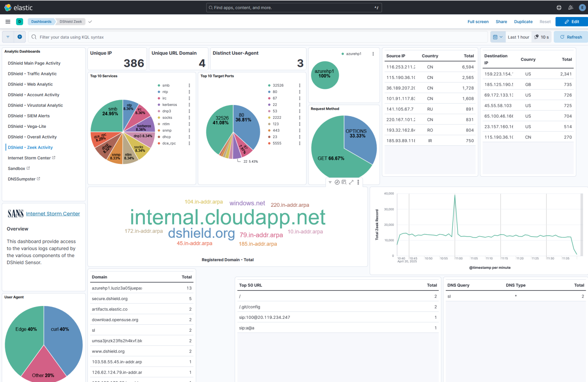Image resolution: width=588 pixels, height=382 pixels.
Task: Maximize panel using the expand arrows icon
Action: (351, 182)
